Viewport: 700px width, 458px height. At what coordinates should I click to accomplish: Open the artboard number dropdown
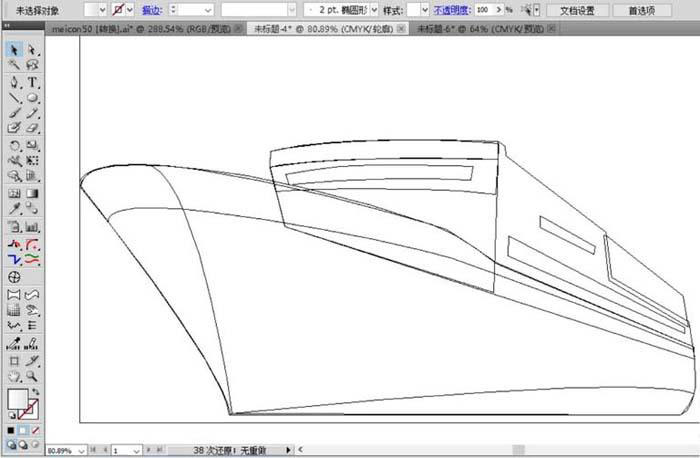(137, 451)
